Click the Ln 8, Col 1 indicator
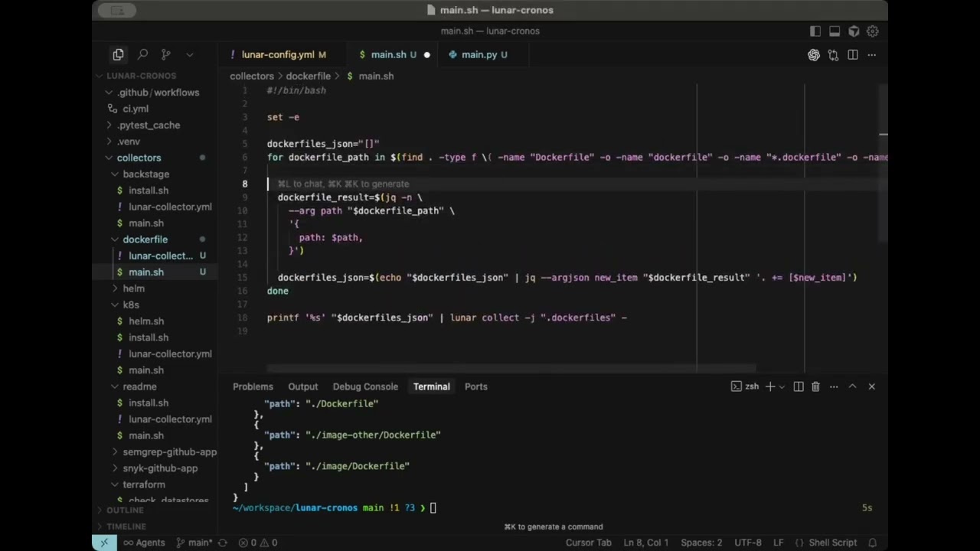This screenshot has height=551, width=980. click(x=646, y=543)
